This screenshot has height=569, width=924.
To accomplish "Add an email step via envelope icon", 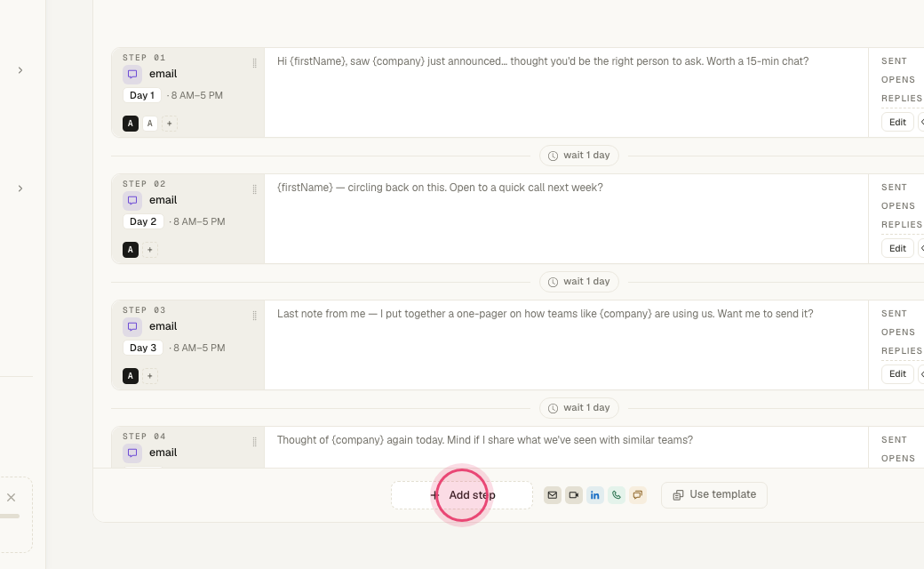I will 552,495.
